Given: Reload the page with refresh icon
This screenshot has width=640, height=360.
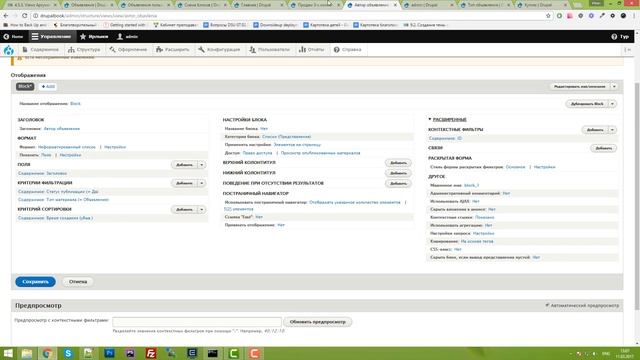Looking at the screenshot, I should [24, 16].
